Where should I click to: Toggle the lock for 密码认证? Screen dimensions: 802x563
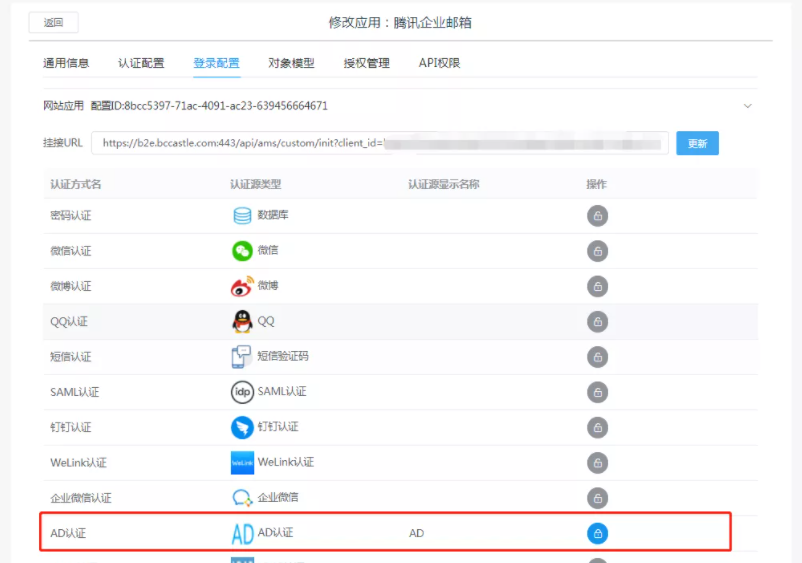pos(597,216)
